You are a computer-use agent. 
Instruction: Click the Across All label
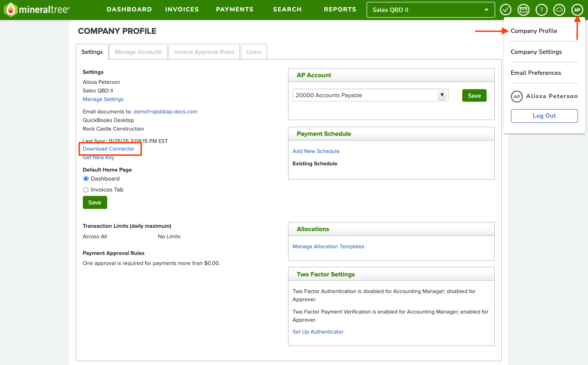(95, 236)
